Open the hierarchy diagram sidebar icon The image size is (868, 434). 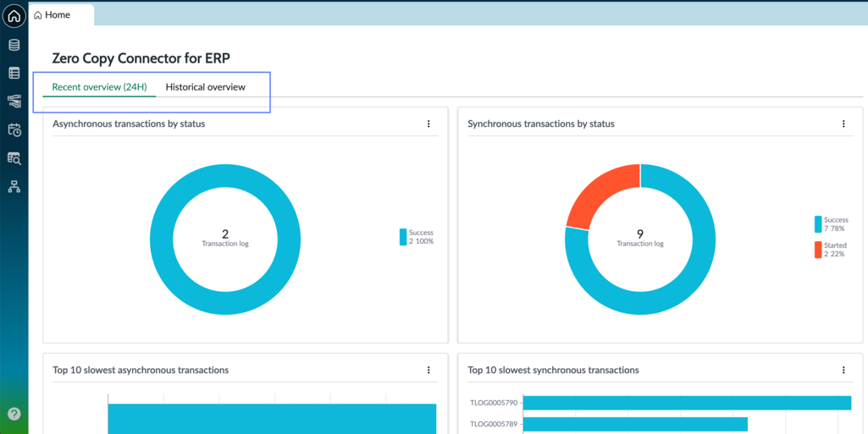[x=14, y=187]
